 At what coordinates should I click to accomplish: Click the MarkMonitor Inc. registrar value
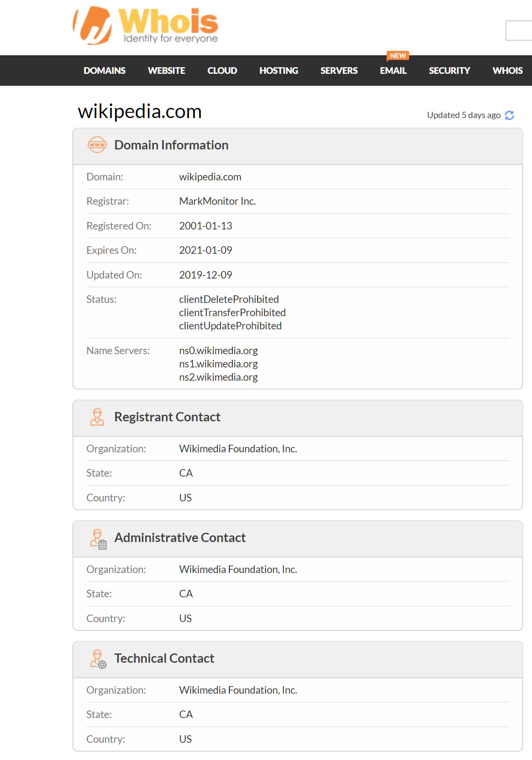pyautogui.click(x=217, y=201)
